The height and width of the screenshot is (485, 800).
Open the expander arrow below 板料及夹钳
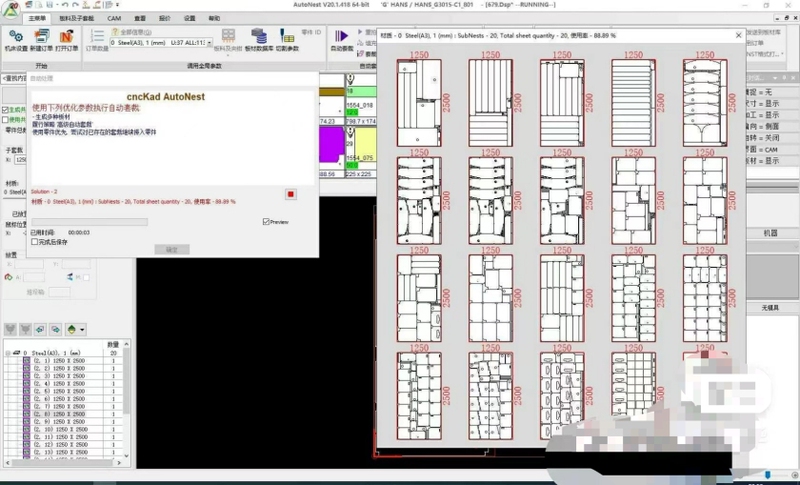(x=228, y=55)
